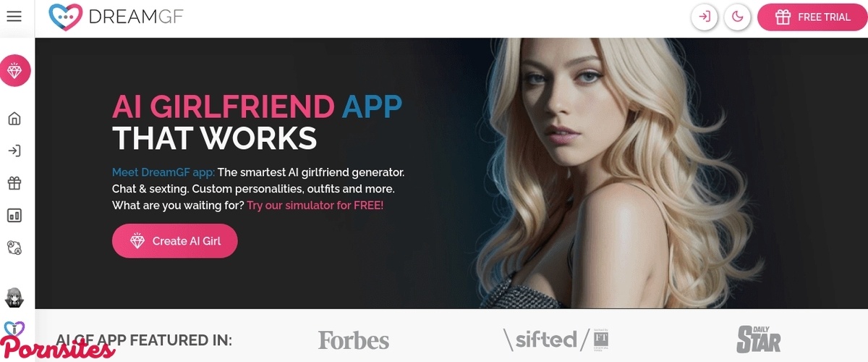The image size is (868, 362).
Task: Click the DreamGF logo
Action: (x=116, y=17)
